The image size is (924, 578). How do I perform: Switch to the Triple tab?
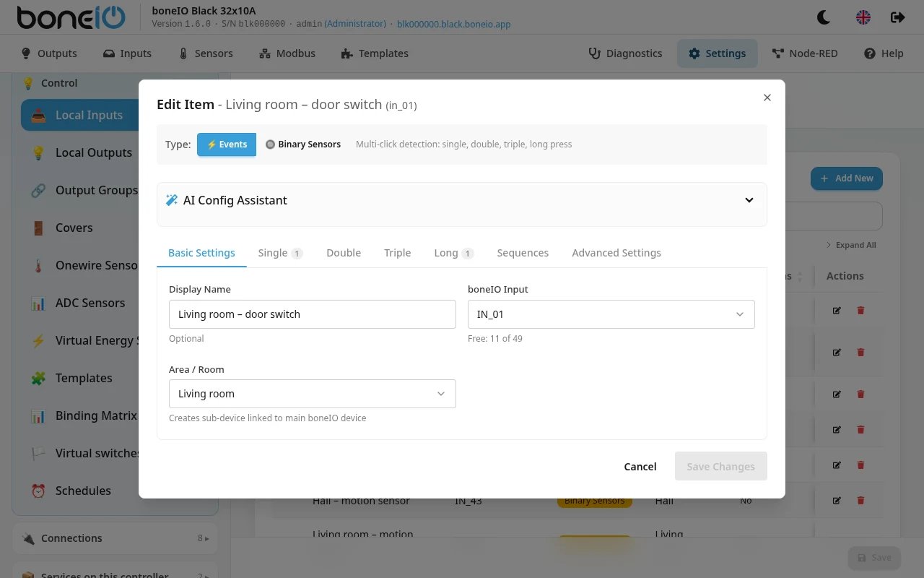pos(398,253)
